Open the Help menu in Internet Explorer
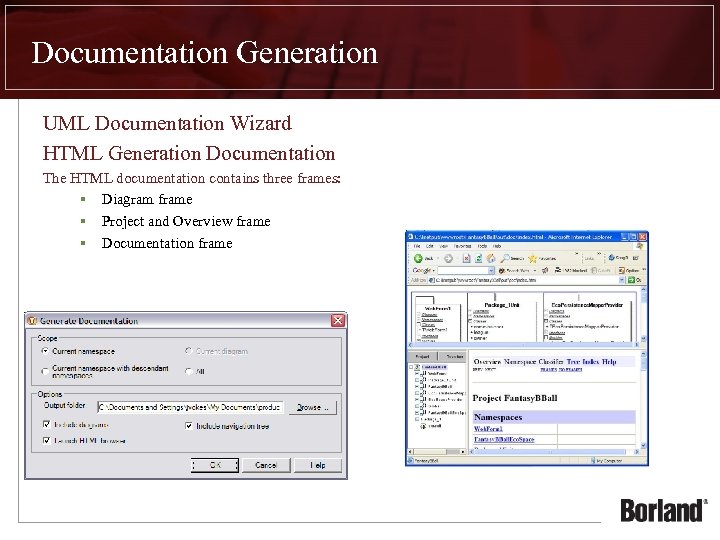Image resolution: width=720 pixels, height=540 pixels. click(x=497, y=246)
